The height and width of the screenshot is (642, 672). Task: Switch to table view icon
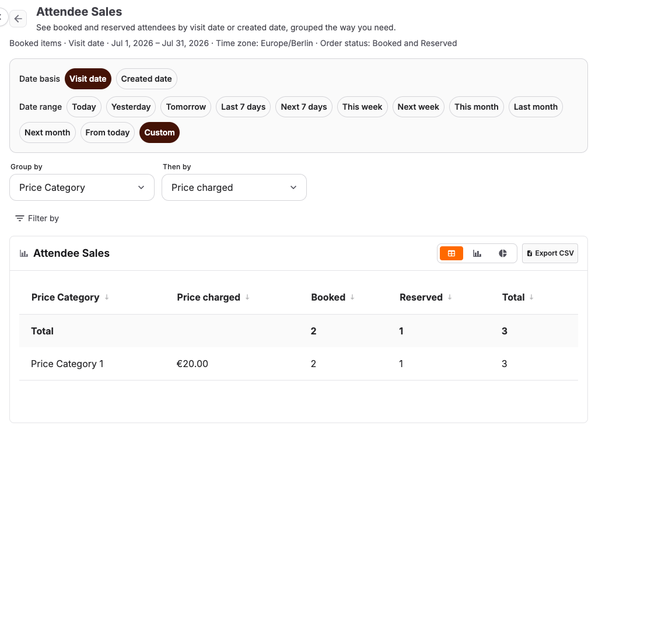tap(452, 253)
